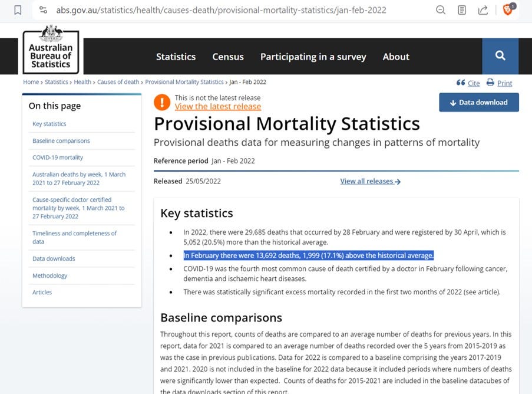The height and width of the screenshot is (394, 532).
Task: Click the statistically significant excess mortality bullet
Action: (x=342, y=292)
